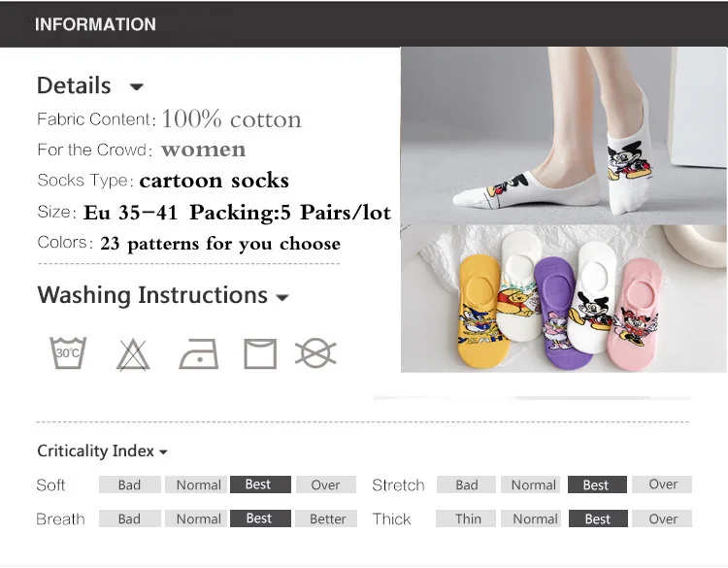Click the 'Socks Type:' label
728x568 pixels.
pos(85,181)
